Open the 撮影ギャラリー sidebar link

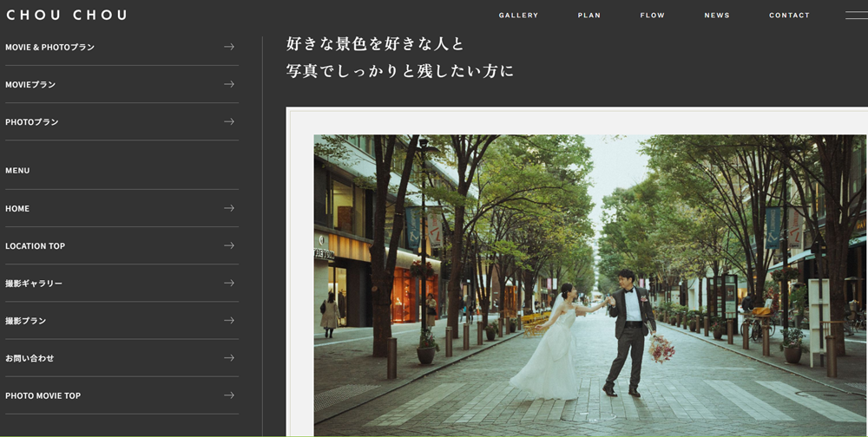[x=34, y=284]
